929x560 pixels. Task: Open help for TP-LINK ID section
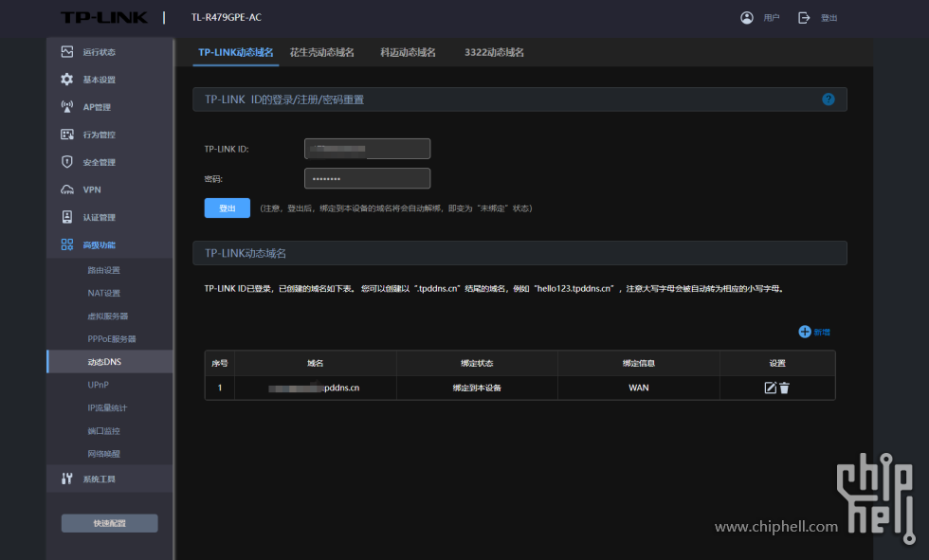(829, 99)
